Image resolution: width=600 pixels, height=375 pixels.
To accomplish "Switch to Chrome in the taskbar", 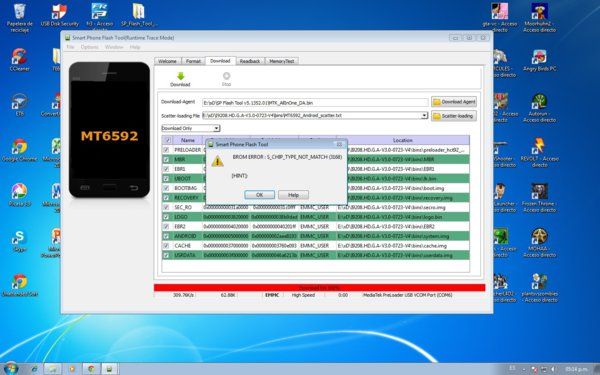I will pyautogui.click(x=91, y=369).
